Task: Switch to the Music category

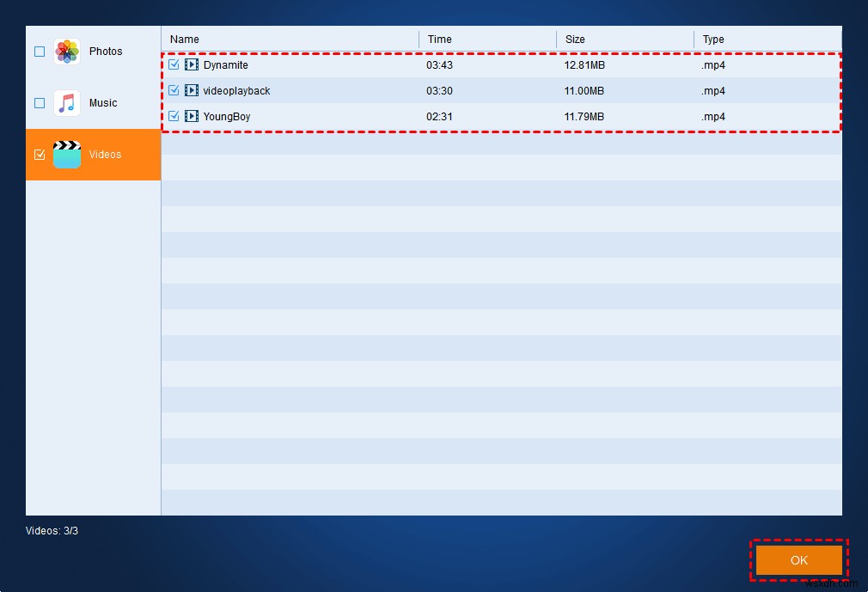Action: click(103, 103)
